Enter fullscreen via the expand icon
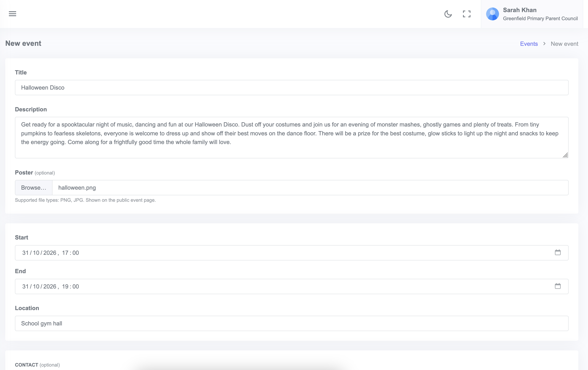The height and width of the screenshot is (370, 588). point(467,14)
